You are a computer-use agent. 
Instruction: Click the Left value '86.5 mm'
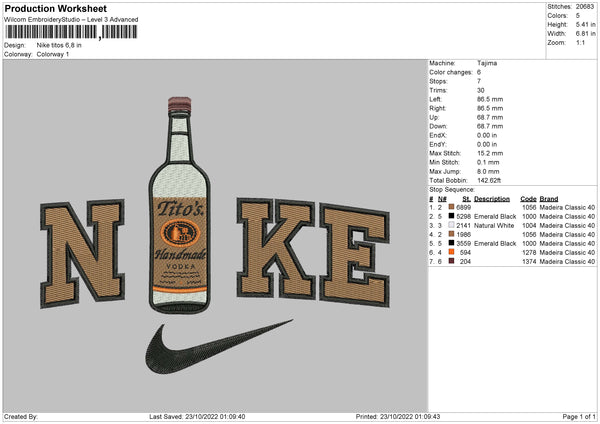click(490, 99)
